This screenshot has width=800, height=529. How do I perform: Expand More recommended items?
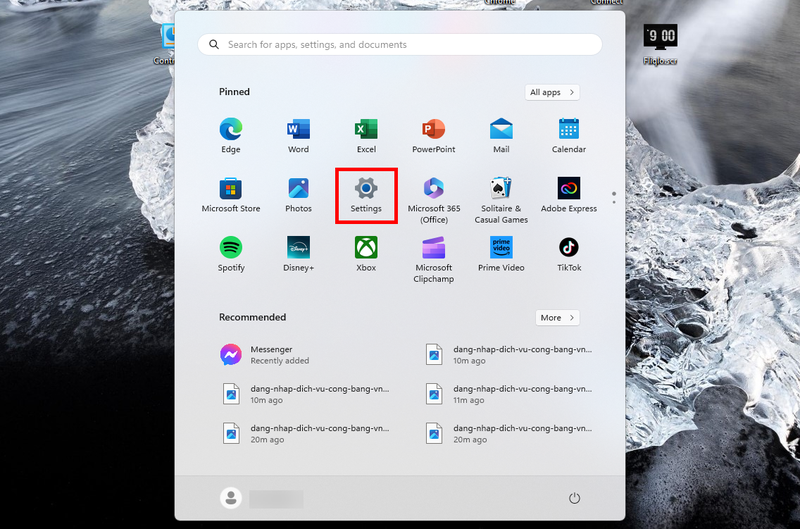click(557, 318)
